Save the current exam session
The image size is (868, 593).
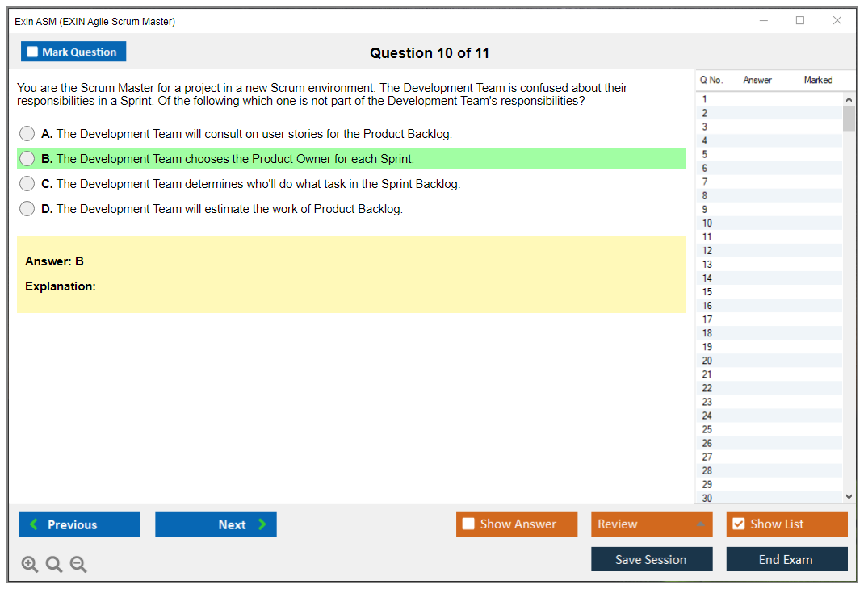point(652,559)
